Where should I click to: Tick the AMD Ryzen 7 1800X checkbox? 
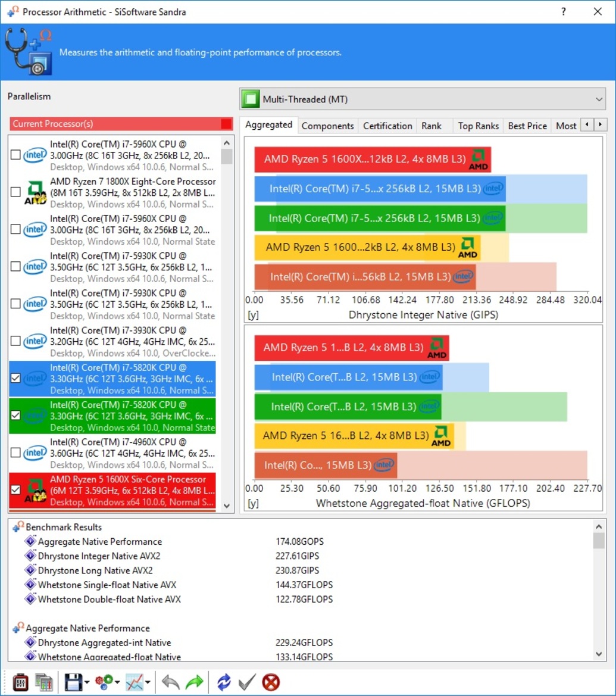click(15, 192)
